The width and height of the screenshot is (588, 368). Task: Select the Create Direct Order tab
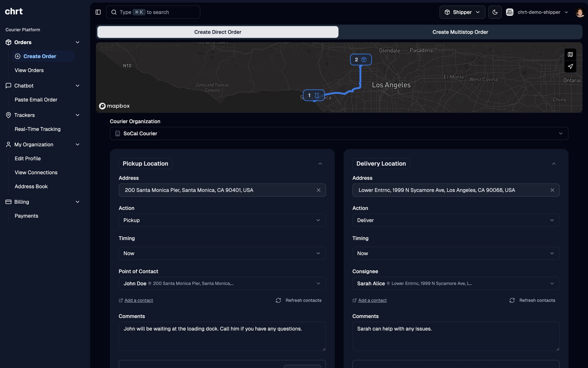pyautogui.click(x=218, y=32)
